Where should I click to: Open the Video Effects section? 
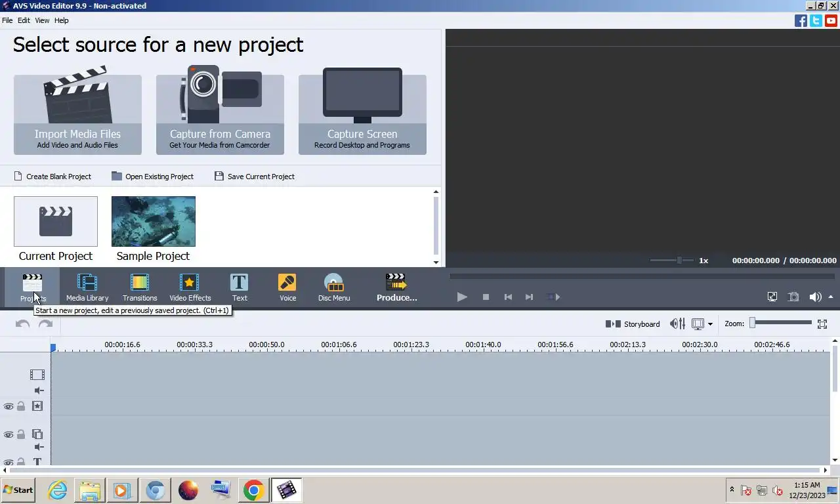click(x=190, y=287)
